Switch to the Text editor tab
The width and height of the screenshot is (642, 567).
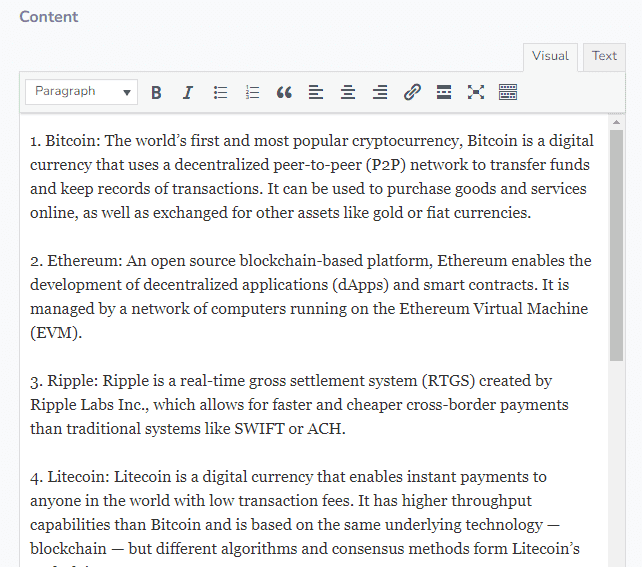pos(604,56)
